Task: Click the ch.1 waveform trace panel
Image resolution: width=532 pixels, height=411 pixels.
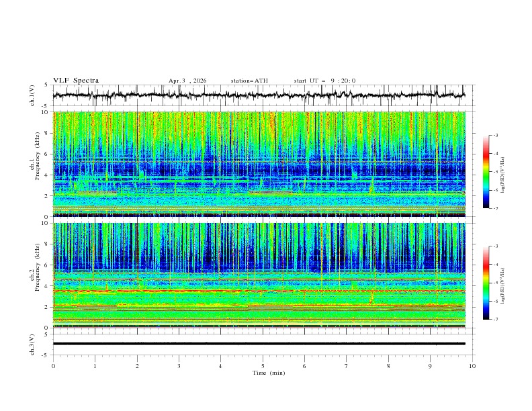Action: coord(263,95)
